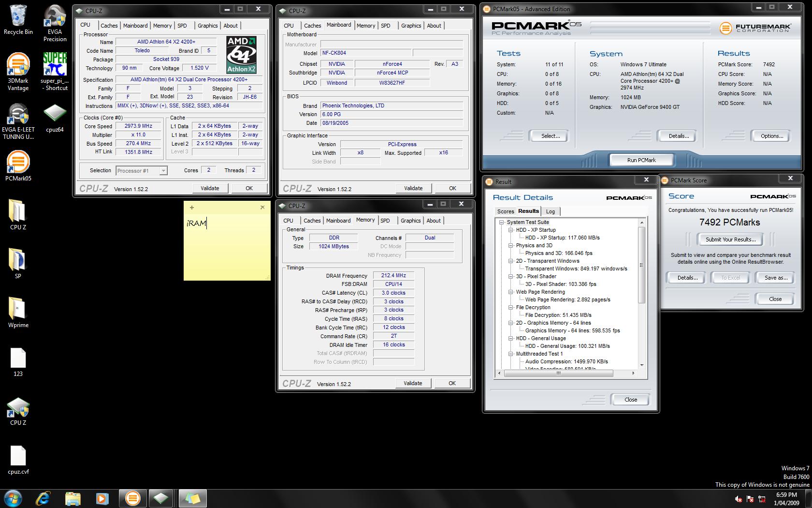812x508 pixels.
Task: Close the Result Details window via Close button
Action: coord(631,400)
